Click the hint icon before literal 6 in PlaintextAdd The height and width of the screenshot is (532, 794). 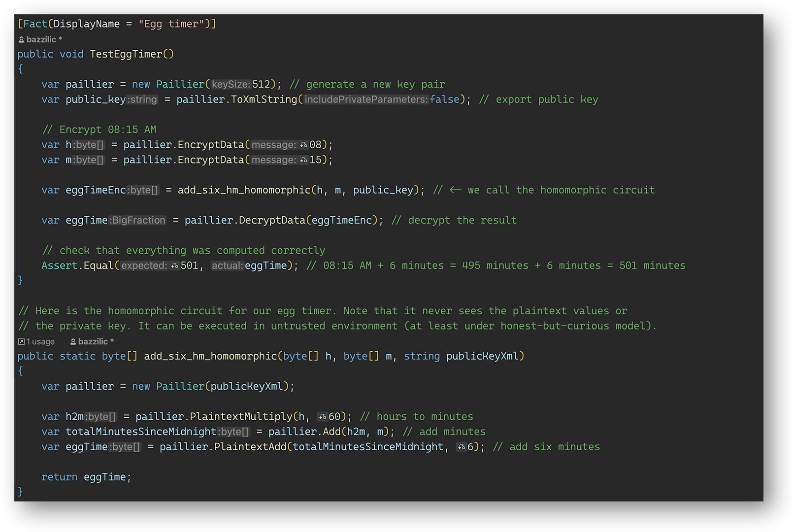click(x=462, y=447)
